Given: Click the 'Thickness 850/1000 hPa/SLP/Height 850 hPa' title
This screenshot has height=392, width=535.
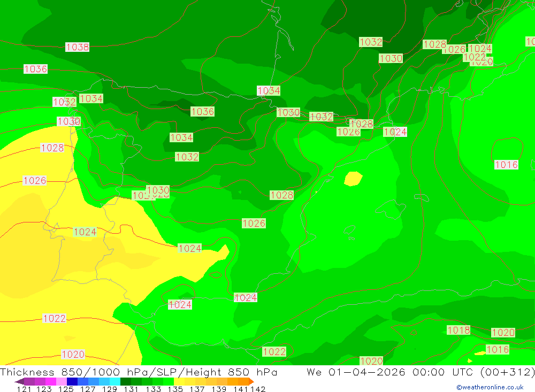Looking at the screenshot, I should click(x=139, y=372).
